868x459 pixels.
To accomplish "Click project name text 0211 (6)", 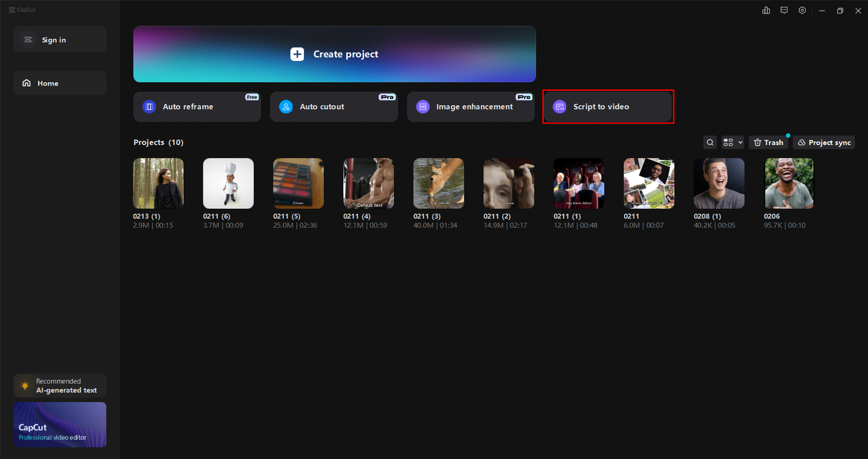I will point(217,216).
